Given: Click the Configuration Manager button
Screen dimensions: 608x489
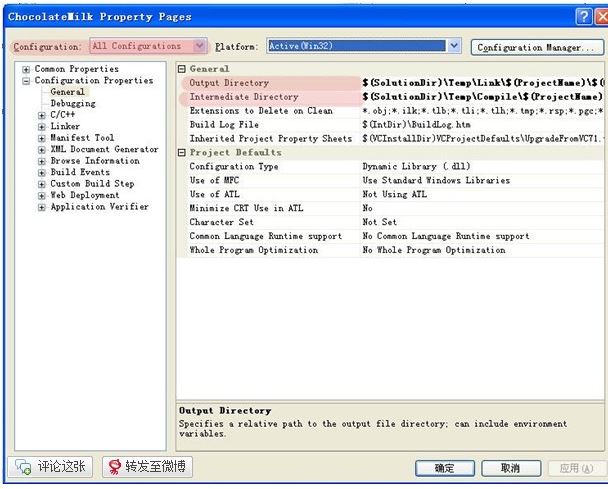Looking at the screenshot, I should pyautogui.click(x=537, y=47).
